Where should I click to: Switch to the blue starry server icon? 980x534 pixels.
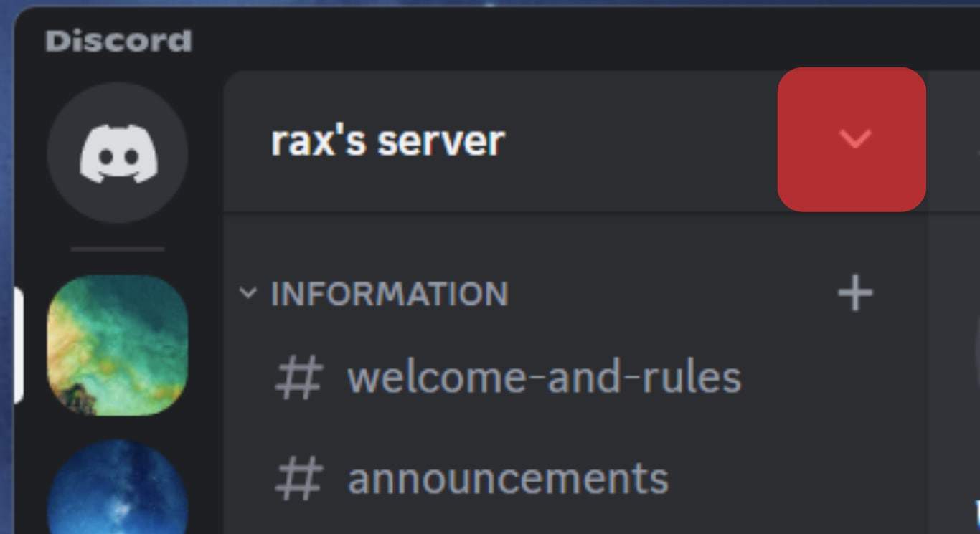coord(118,487)
